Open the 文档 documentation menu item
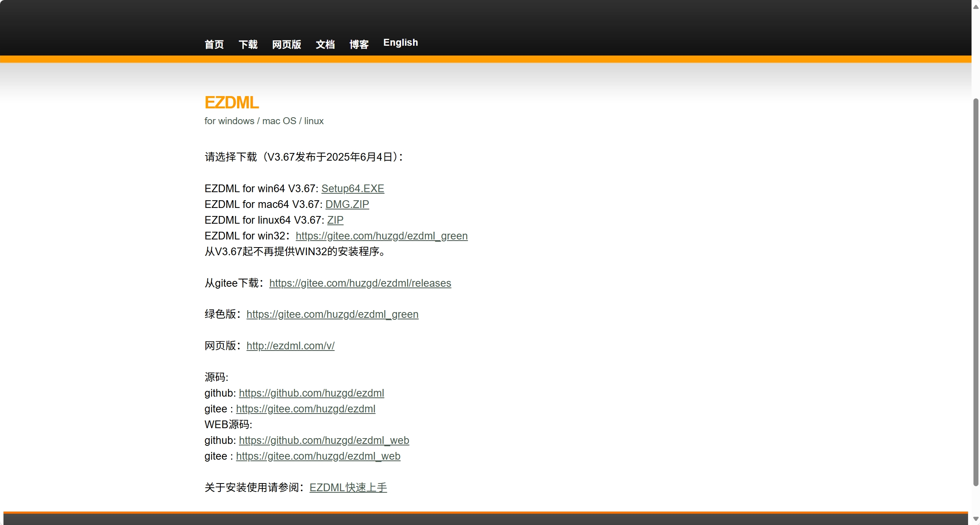This screenshot has height=525, width=980. pyautogui.click(x=325, y=45)
